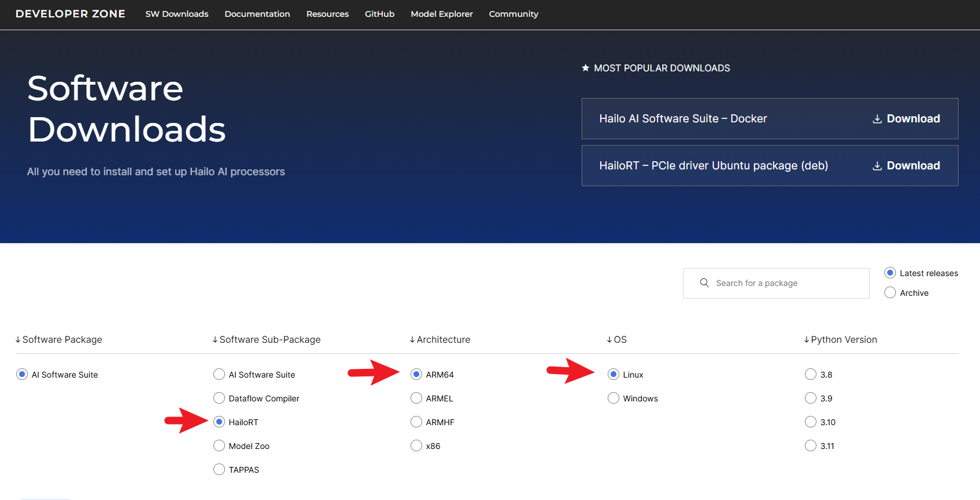This screenshot has height=500, width=980.
Task: Click download icon for Hailo AI Software Suite Docker
Action: pyautogui.click(x=877, y=119)
